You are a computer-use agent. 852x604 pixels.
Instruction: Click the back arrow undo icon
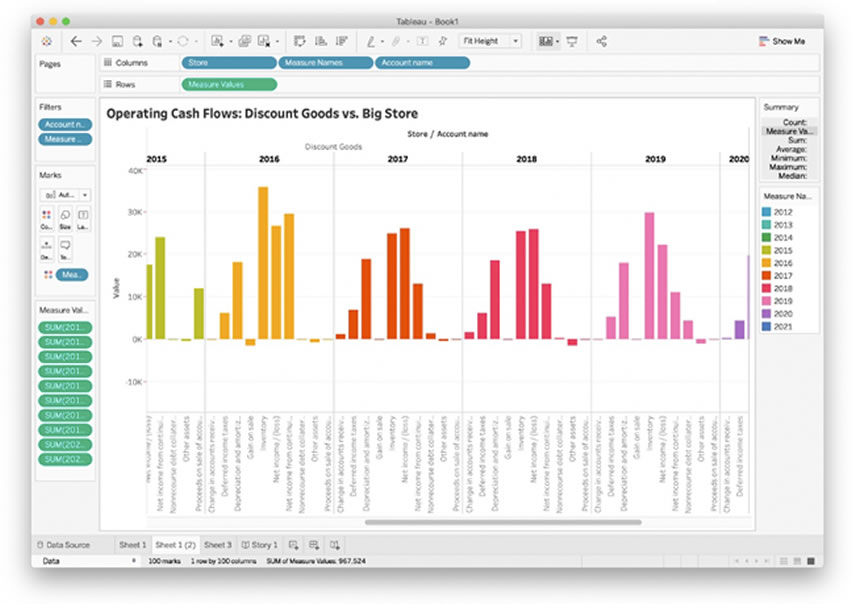(76, 41)
